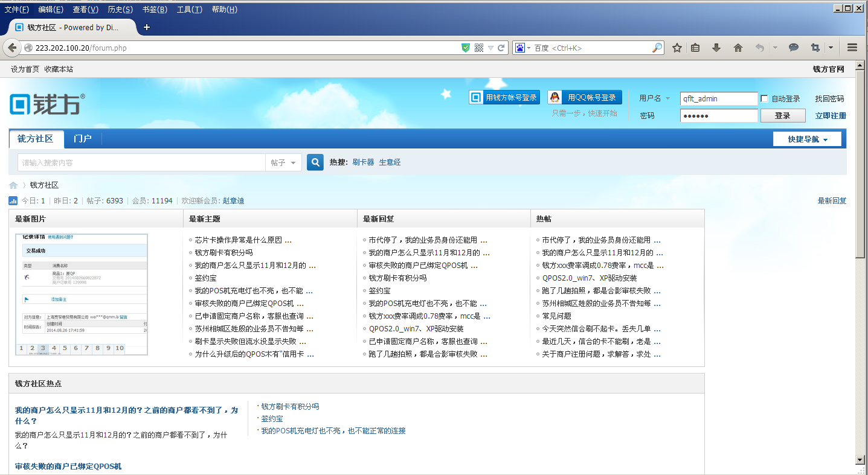Open the 帖子 search type dropdown

coord(284,162)
